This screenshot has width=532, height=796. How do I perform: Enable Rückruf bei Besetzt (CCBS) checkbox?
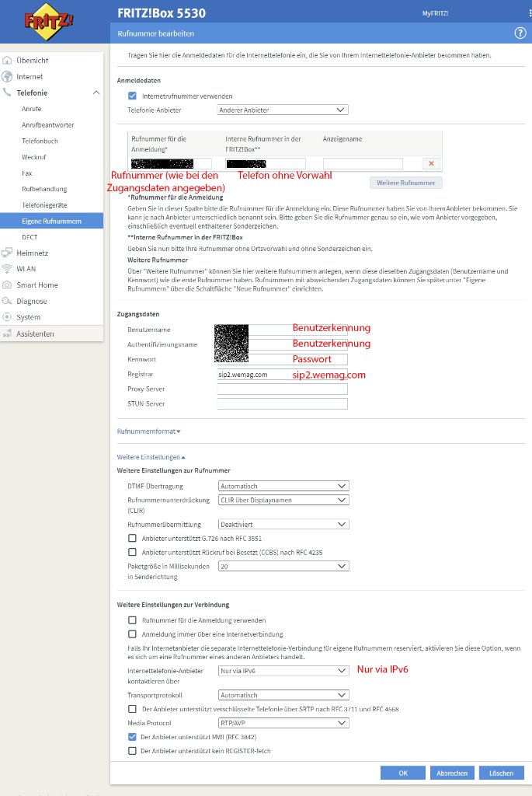pyautogui.click(x=132, y=552)
